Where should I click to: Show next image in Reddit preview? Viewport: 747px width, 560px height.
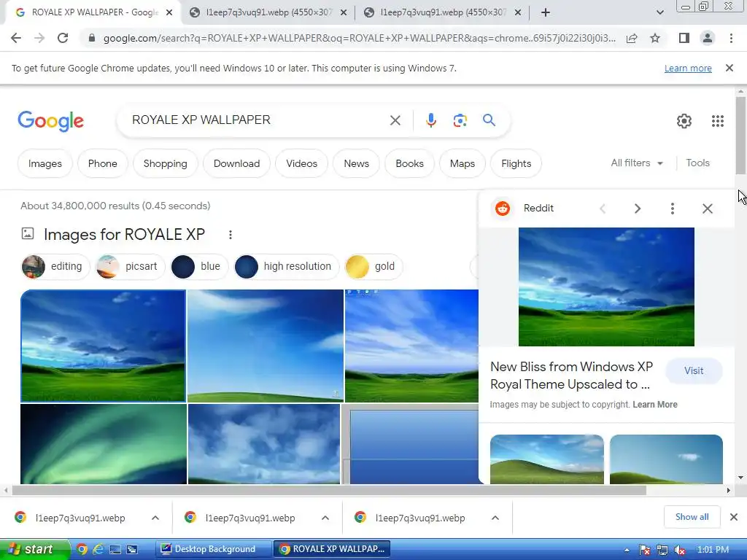(x=638, y=209)
